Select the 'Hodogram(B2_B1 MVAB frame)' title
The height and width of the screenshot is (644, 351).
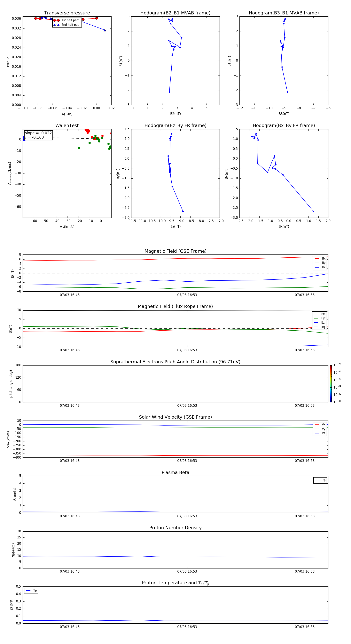click(175, 13)
